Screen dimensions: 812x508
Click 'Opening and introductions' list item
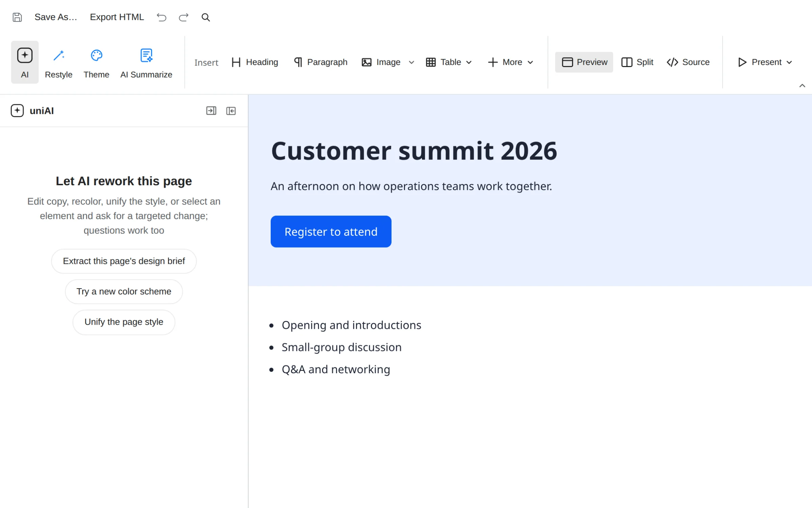[352, 325]
